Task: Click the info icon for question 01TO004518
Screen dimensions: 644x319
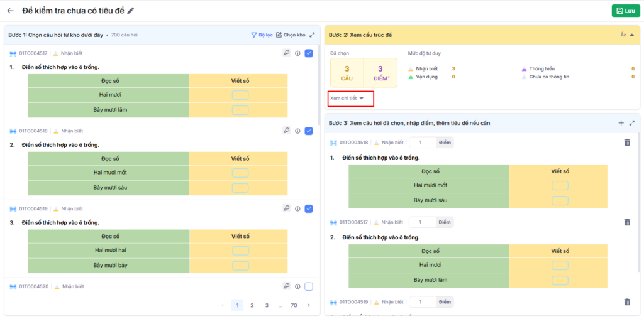Action: click(297, 131)
